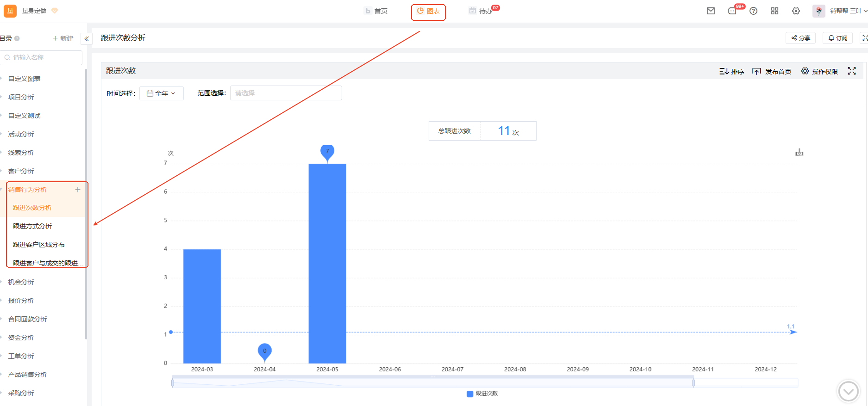Open the 范围选择 dropdown field
Viewport: 868px width, 406px height.
click(286, 93)
